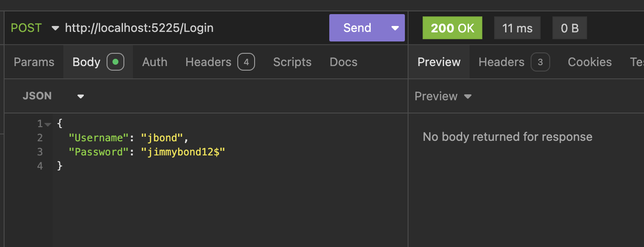
Task: Open the request Headers tab
Action: (208, 62)
